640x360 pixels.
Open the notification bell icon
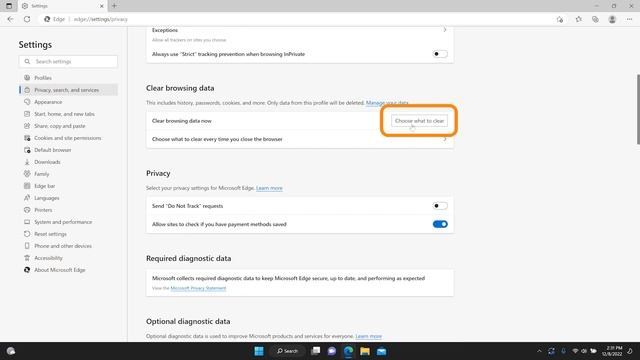(630, 351)
